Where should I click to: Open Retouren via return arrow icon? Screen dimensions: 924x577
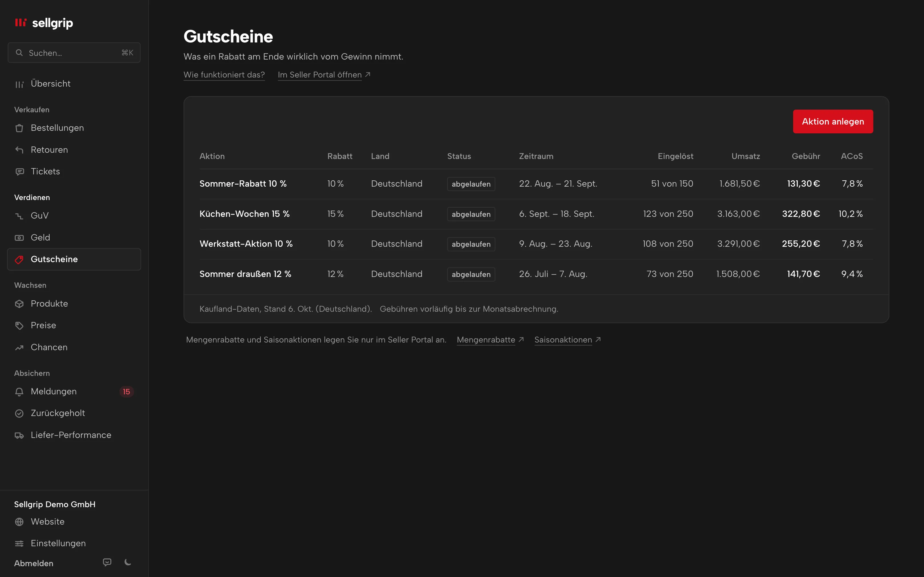tap(19, 150)
